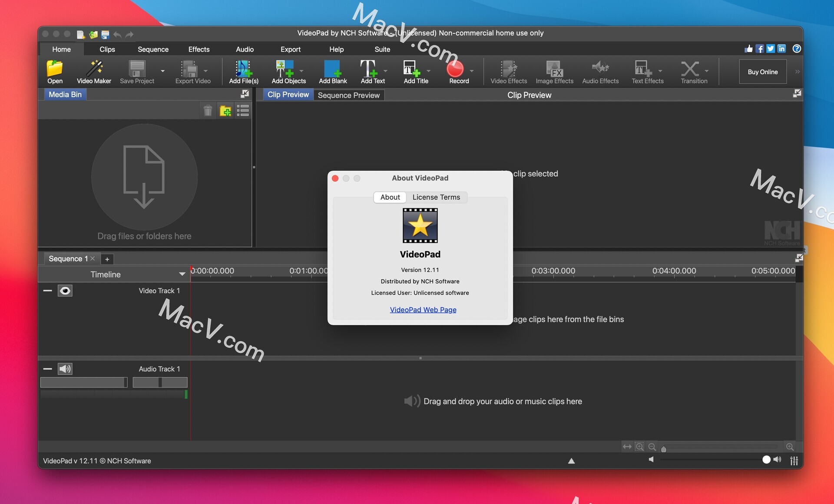
Task: Expand Add Title dropdown arrow
Action: coord(428,71)
